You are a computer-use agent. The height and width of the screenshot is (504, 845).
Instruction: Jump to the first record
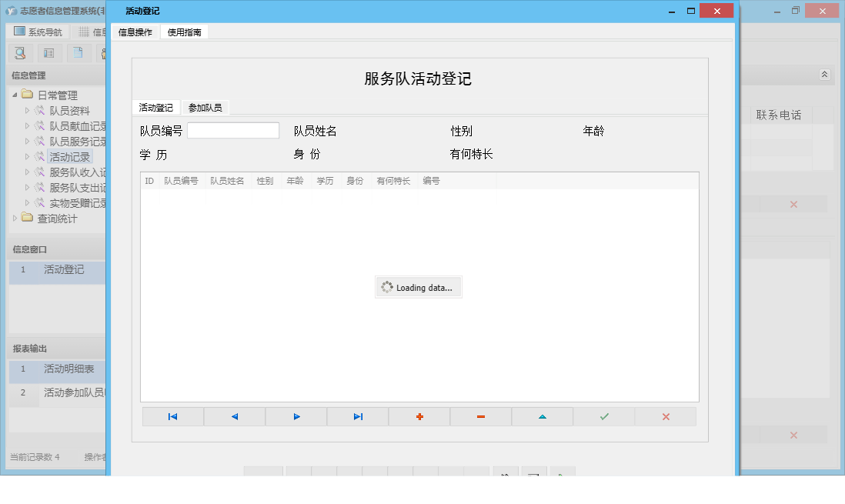point(172,416)
